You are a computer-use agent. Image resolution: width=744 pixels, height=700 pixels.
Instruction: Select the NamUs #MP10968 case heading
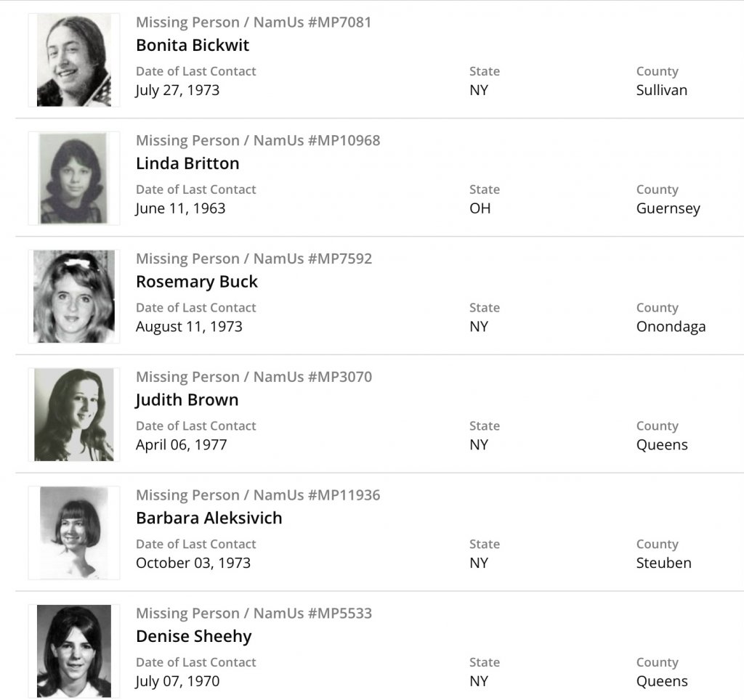click(x=258, y=141)
